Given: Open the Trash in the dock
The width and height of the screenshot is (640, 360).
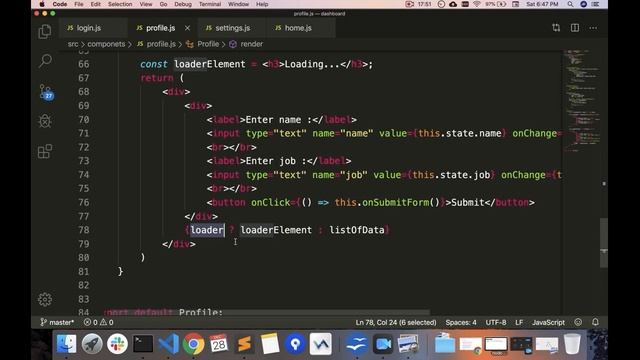Looking at the screenshot, I should click(x=572, y=344).
